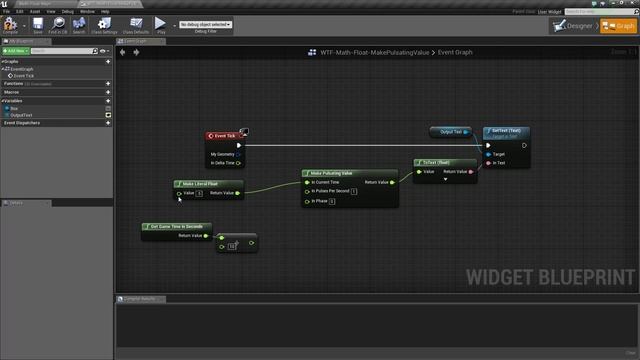Screen dimensions: 640x360
Task: Add a new graph with Graphs plus
Action: 108,62
